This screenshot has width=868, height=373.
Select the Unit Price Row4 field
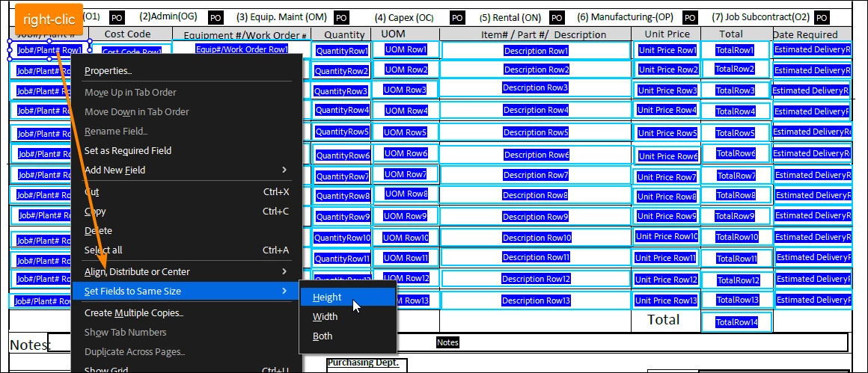pyautogui.click(x=667, y=110)
